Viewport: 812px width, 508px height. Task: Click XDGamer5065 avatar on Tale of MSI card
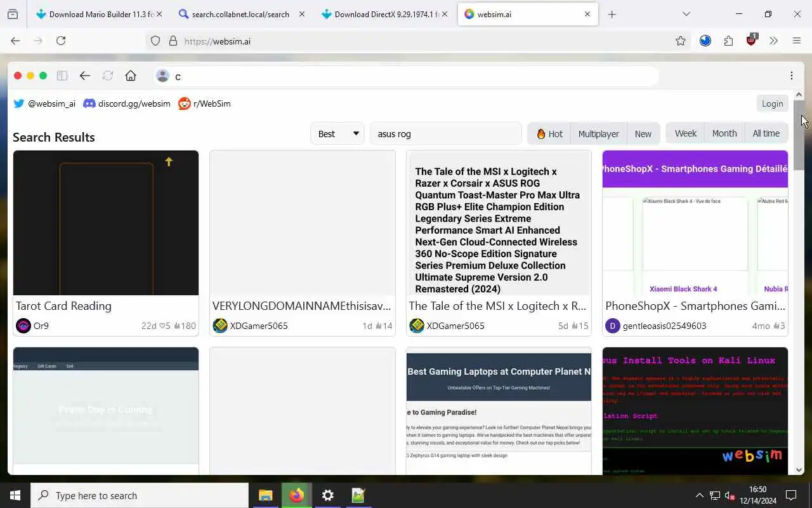point(417,326)
